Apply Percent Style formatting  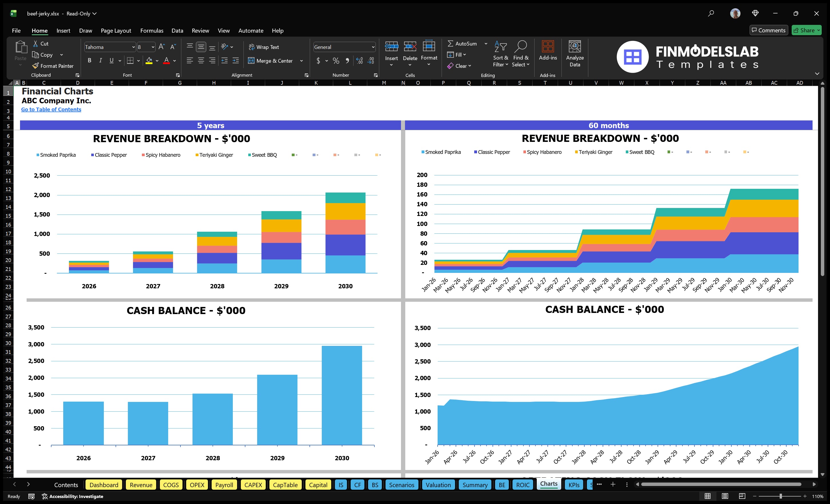pyautogui.click(x=336, y=61)
